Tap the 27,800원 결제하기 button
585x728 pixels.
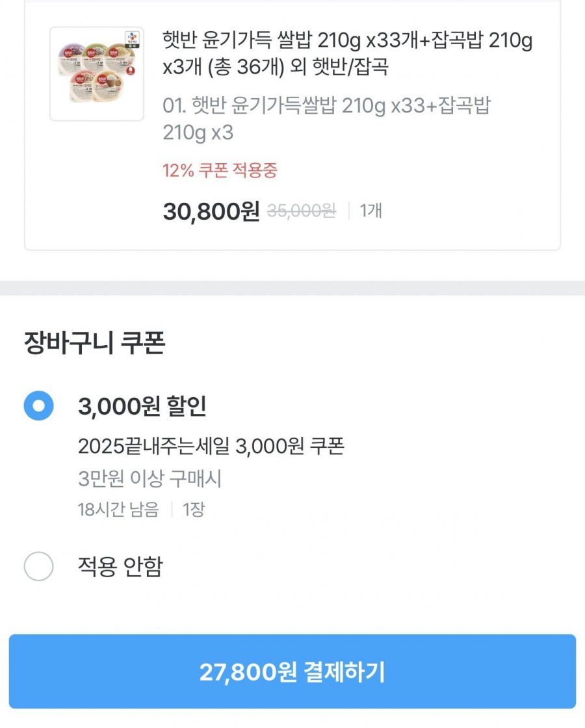click(x=292, y=672)
